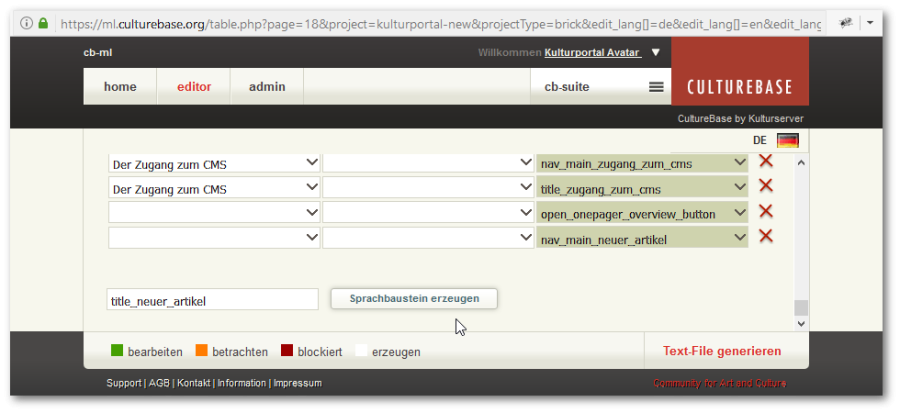Image resolution: width=900 pixels, height=413 pixels.
Task: Open the Impressum footer link
Action: coord(297,383)
